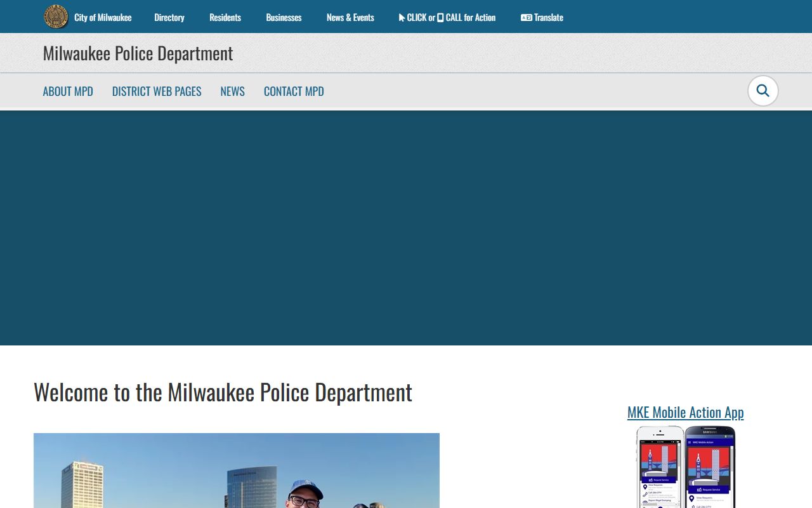Open the Translate language option

pyautogui.click(x=542, y=17)
